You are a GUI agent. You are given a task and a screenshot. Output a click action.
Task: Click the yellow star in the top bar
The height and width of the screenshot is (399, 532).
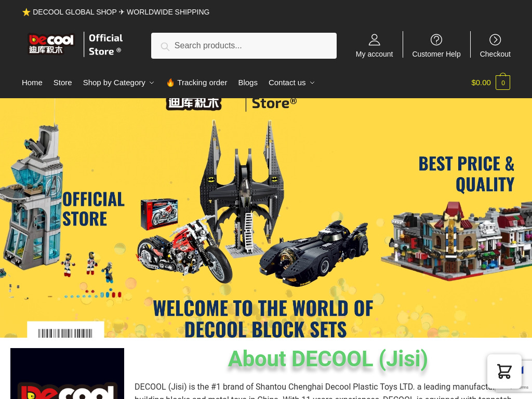[x=26, y=12]
